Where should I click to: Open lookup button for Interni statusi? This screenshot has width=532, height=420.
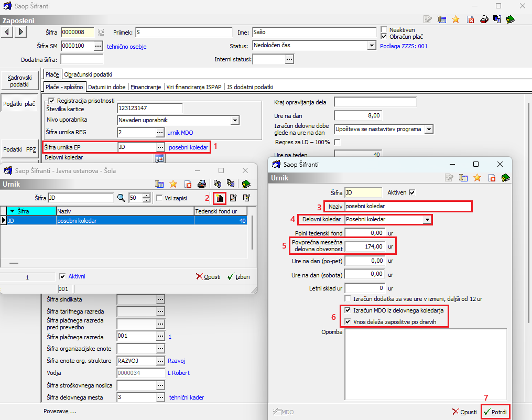(x=289, y=59)
